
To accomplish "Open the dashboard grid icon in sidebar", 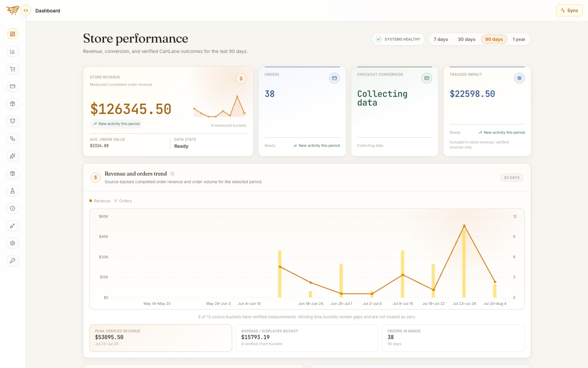I will coord(12,34).
